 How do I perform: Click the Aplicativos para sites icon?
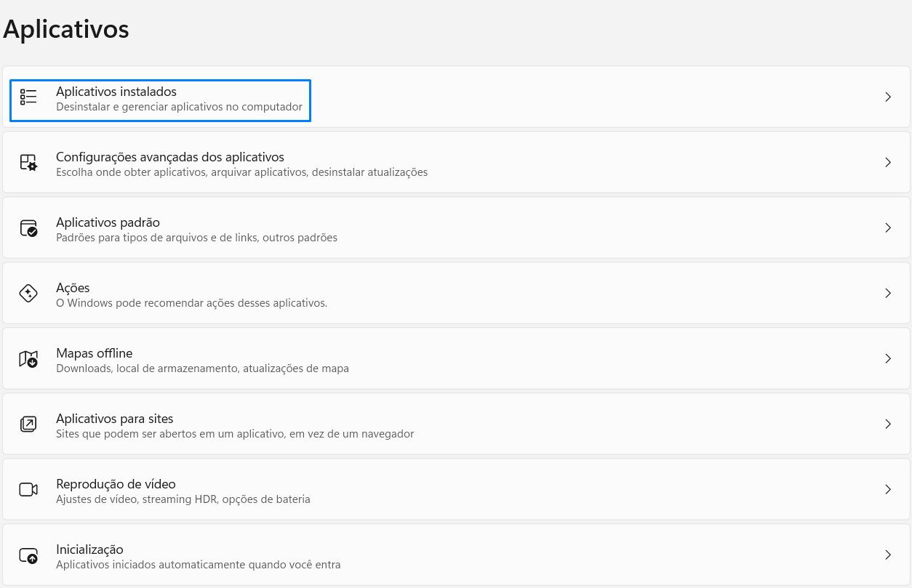28,424
